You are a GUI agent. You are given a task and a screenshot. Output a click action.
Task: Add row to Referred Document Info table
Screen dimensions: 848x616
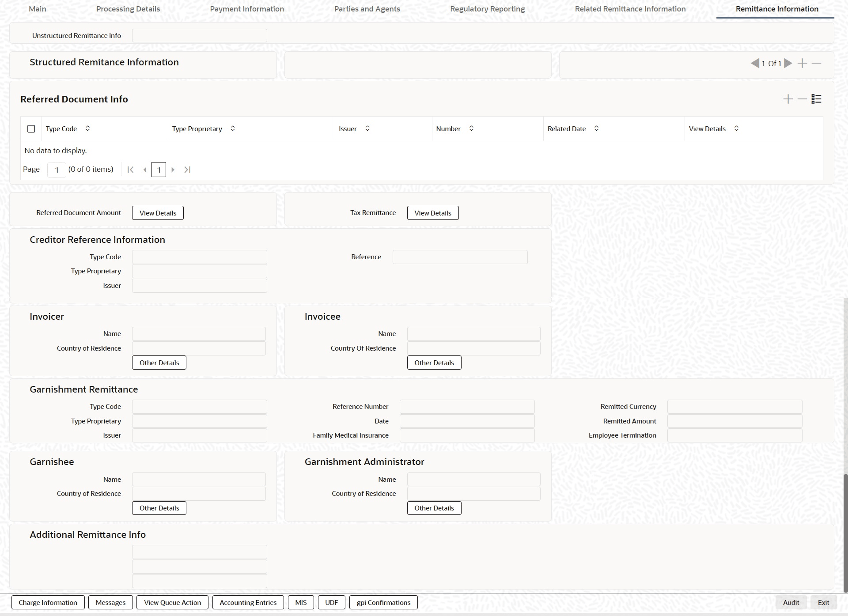point(788,99)
